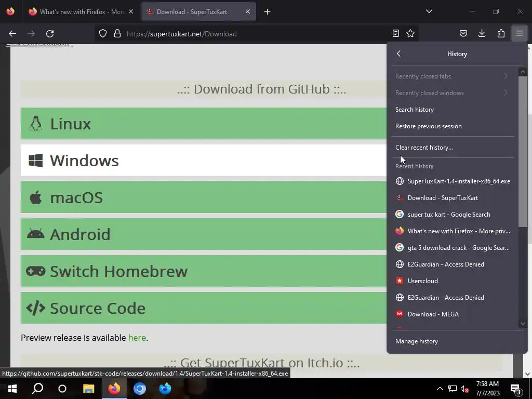Open super tux kart Google Search entry
The width and height of the screenshot is (532, 399).
[453, 215]
